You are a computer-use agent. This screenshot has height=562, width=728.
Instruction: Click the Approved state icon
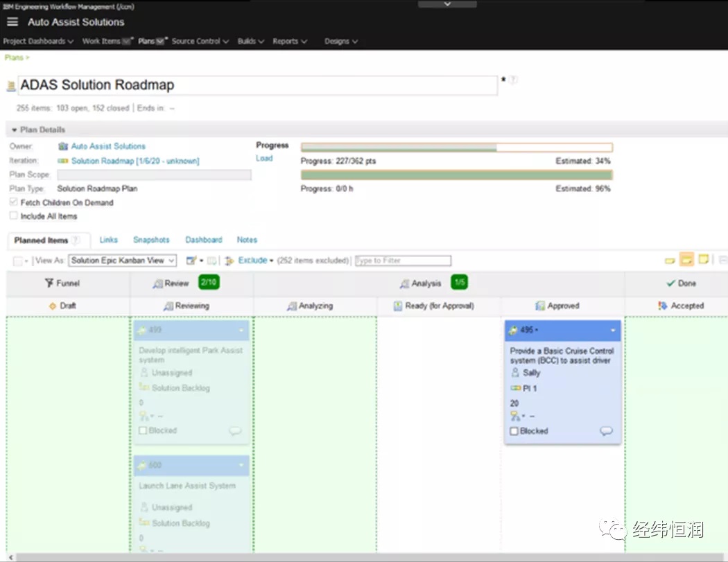pos(540,306)
